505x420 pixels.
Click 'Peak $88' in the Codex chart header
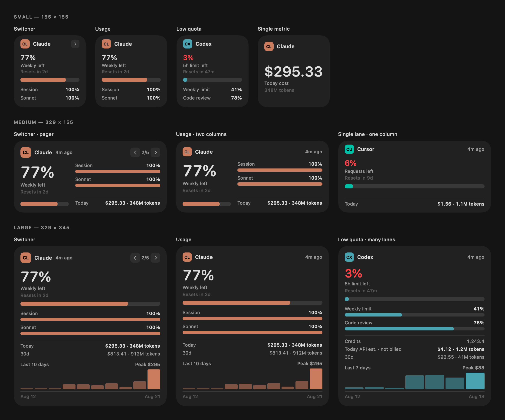473,368
